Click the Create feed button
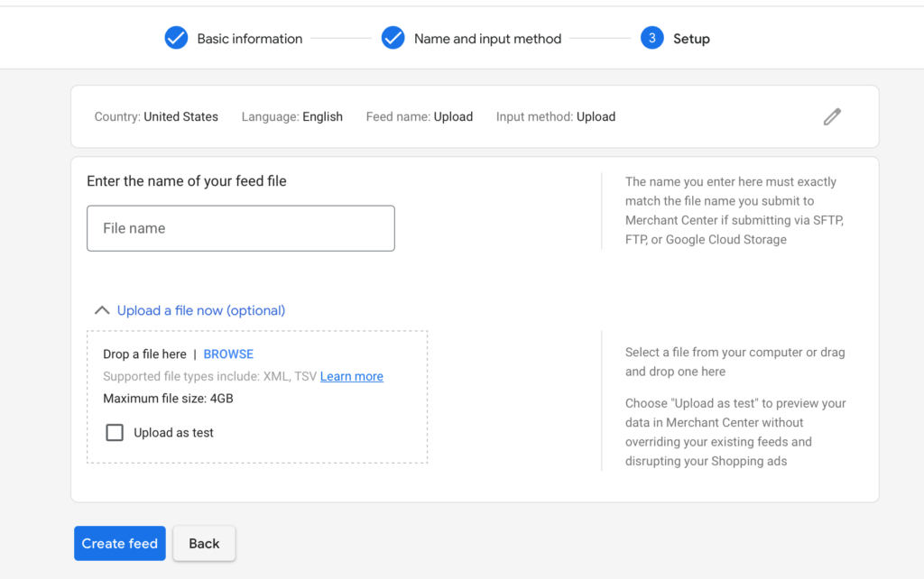This screenshot has height=579, width=924. 119,543
